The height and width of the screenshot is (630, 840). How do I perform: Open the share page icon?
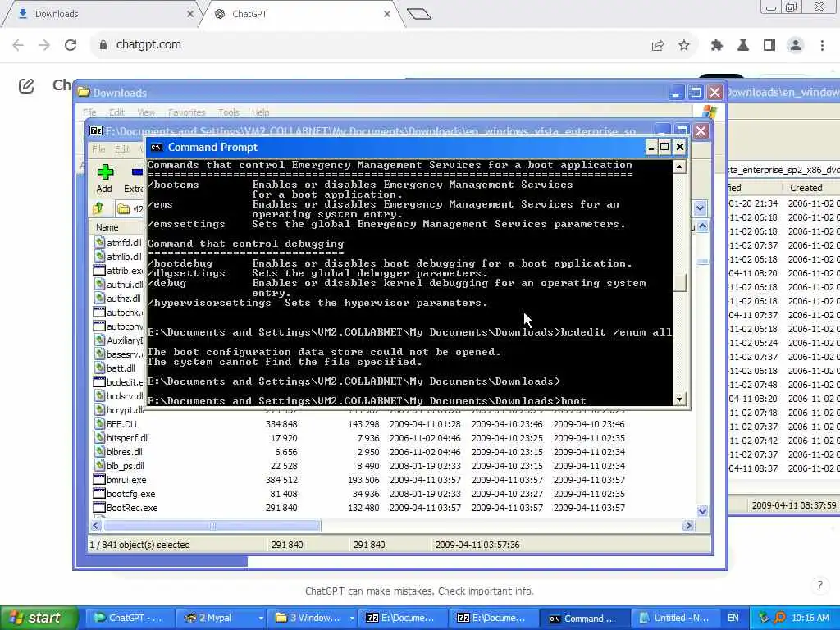click(658, 46)
